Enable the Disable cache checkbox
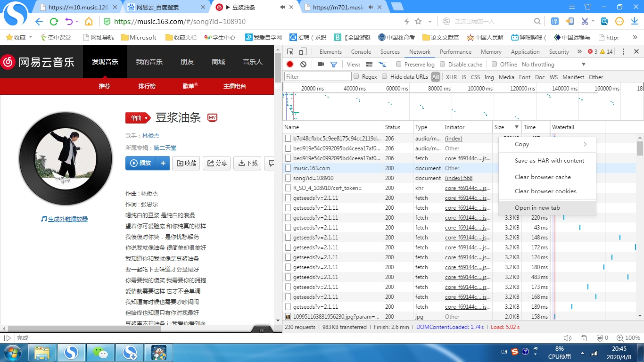 point(443,65)
